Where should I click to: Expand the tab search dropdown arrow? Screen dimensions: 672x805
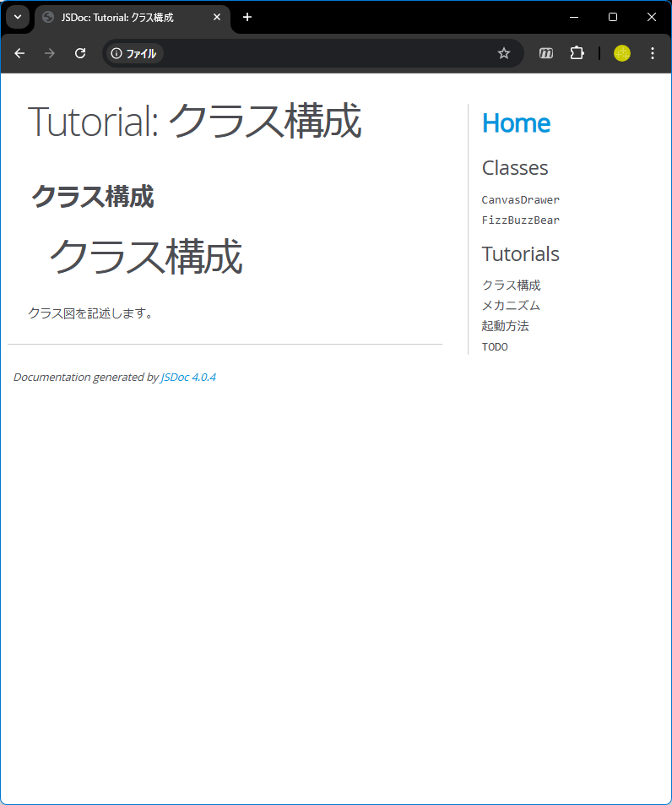[18, 17]
